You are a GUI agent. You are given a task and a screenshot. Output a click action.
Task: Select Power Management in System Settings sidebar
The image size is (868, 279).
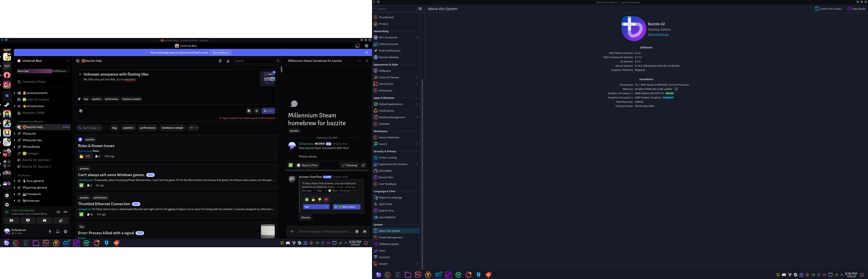tap(391, 238)
